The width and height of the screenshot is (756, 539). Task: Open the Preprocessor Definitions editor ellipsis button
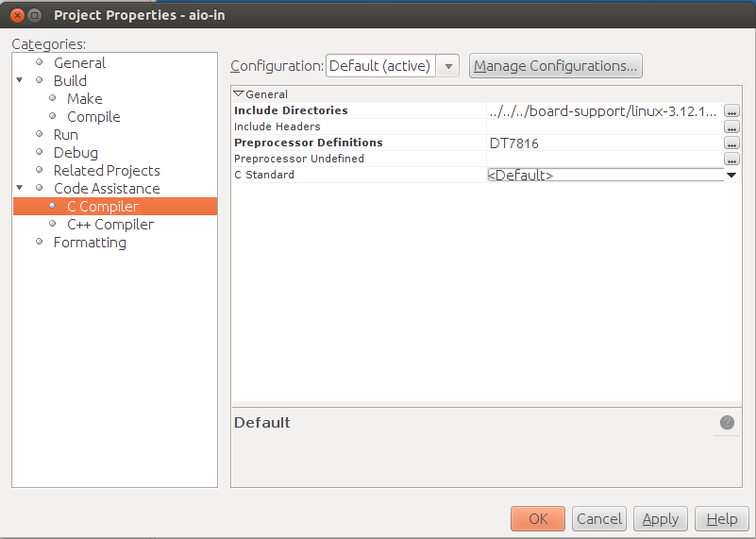click(731, 143)
